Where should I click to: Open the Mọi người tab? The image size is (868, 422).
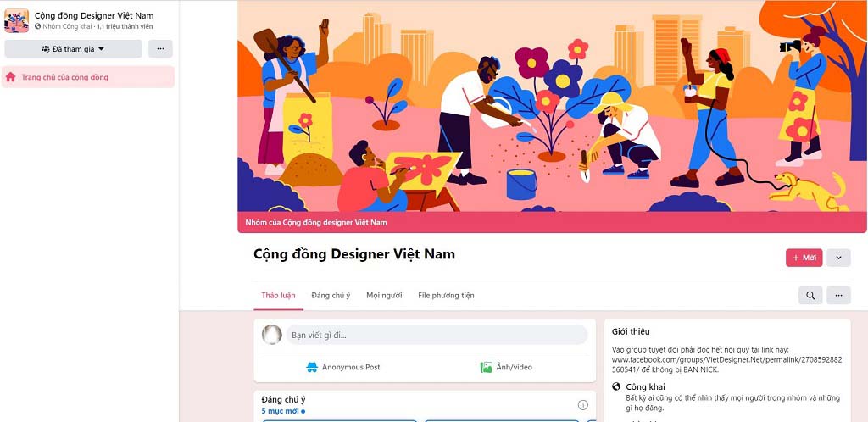pos(384,296)
